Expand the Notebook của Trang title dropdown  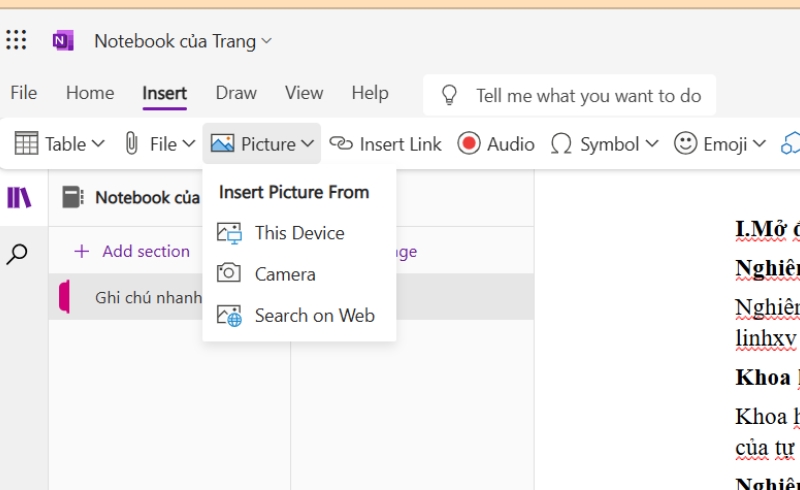(266, 41)
